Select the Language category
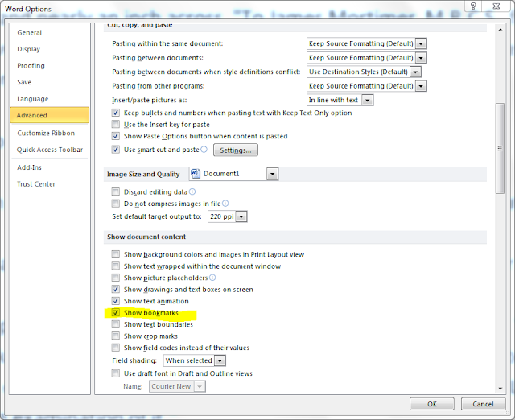 [50, 98]
